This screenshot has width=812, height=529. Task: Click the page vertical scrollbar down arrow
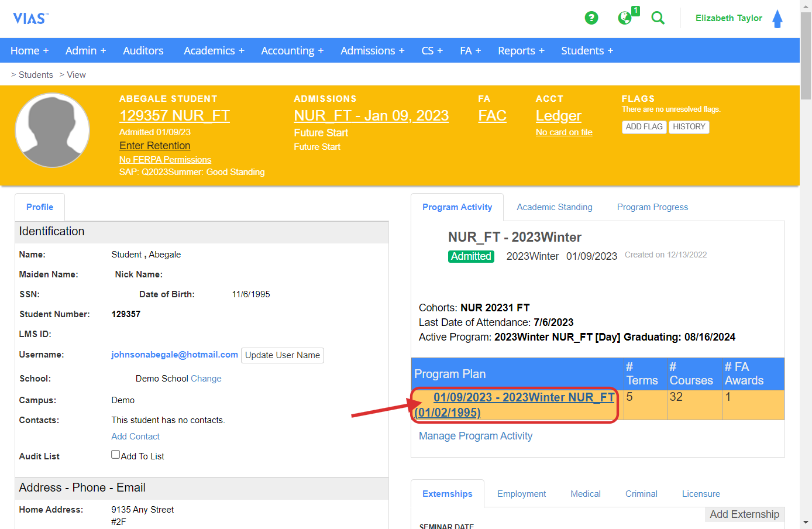click(806, 522)
